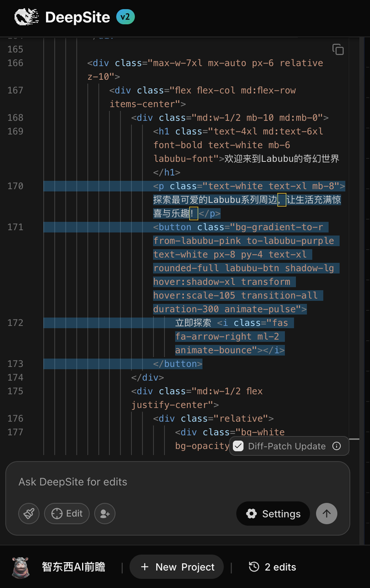Screen dimensions: 370x588
Task: Click the DeepSite logo icon
Action: point(26,17)
